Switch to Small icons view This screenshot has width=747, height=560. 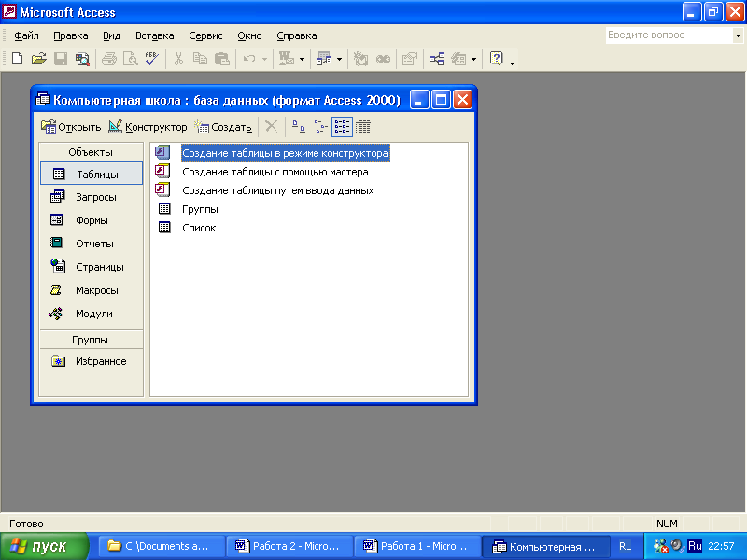[x=320, y=127]
